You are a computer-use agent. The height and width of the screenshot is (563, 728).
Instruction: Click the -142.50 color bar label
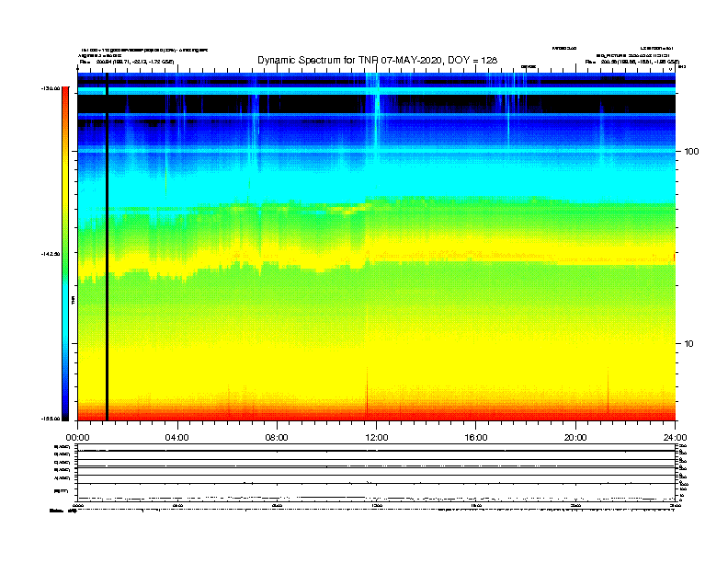[51, 254]
